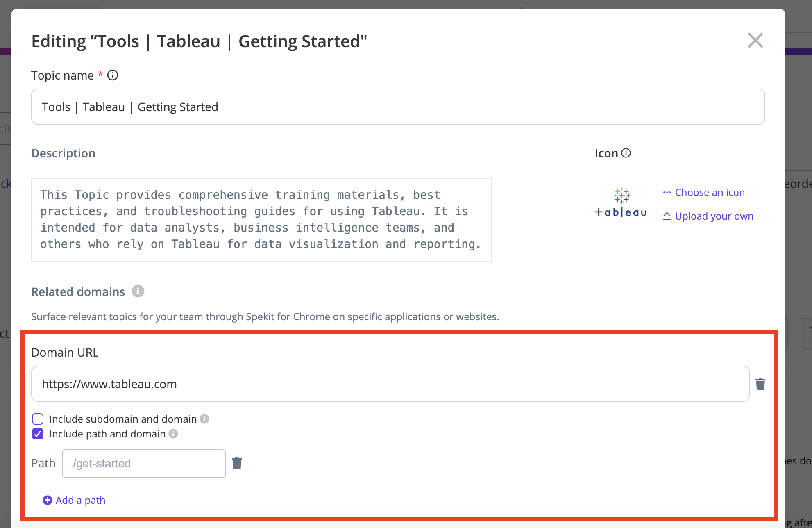Click the Add a path link text
Image resolution: width=812 pixels, height=528 pixels.
point(80,500)
